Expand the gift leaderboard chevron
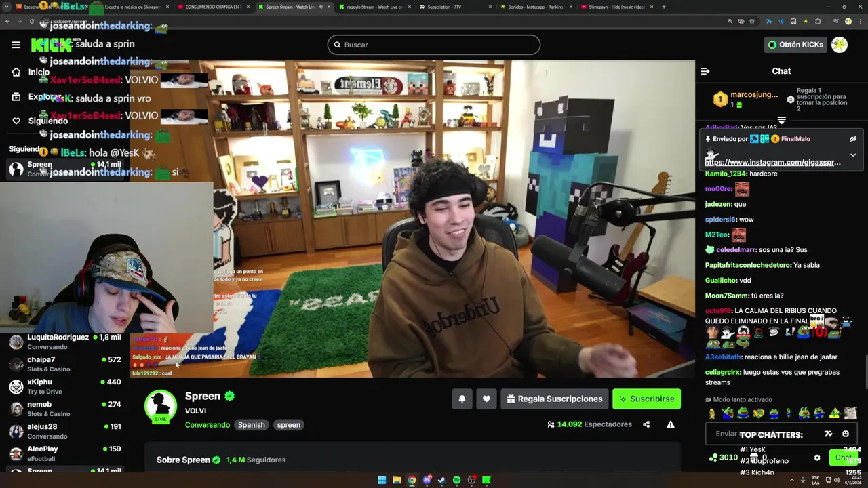 coord(781,121)
